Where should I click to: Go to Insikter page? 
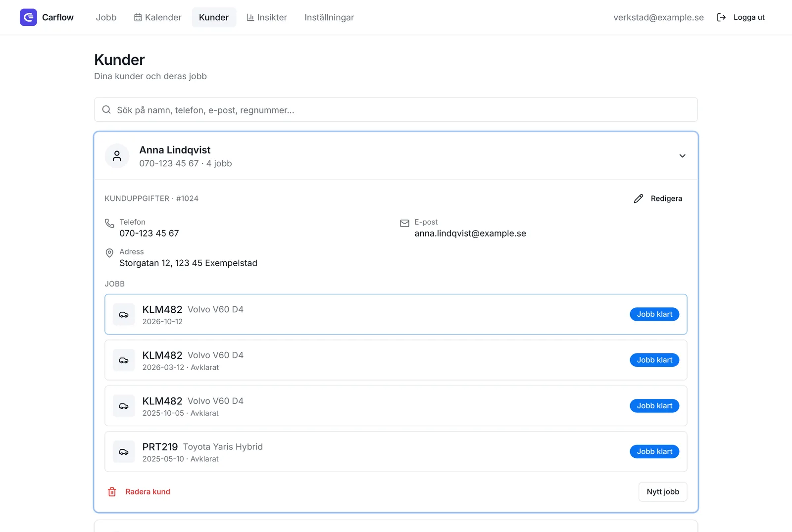267,17
